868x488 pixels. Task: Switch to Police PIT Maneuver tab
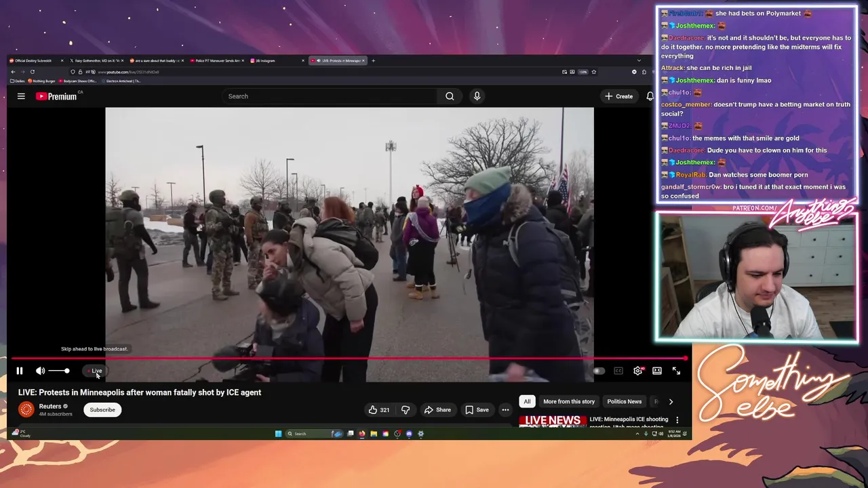click(x=216, y=60)
